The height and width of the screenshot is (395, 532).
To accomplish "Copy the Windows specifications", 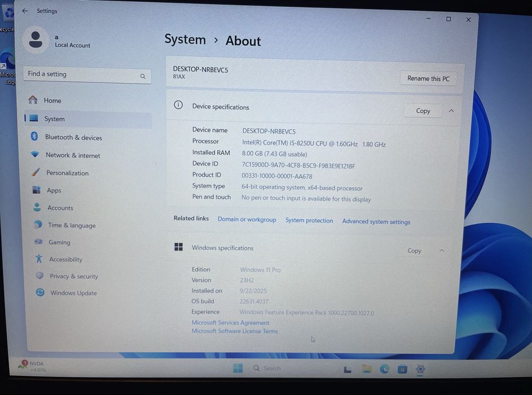I will (x=414, y=251).
